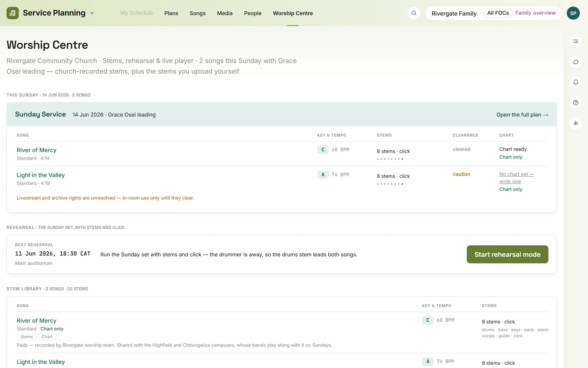The image size is (588, 368).
Task: Open the SP user avatar
Action: click(573, 13)
